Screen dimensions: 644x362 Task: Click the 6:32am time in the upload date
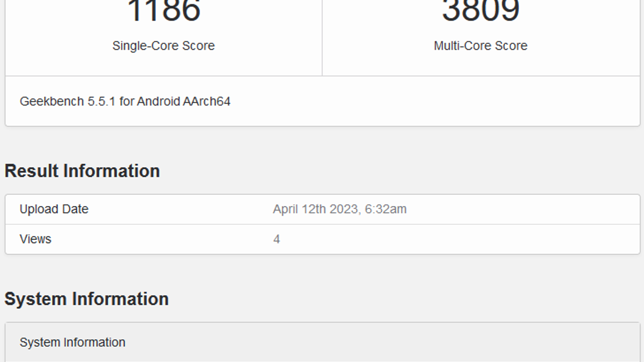click(x=386, y=209)
